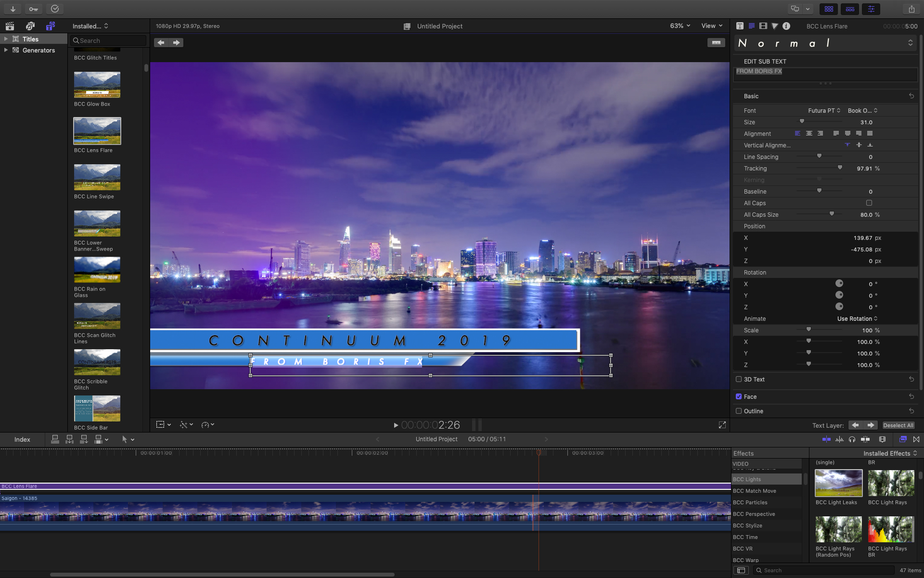Click the viewer next-edit right arrow
Image resolution: width=924 pixels, height=578 pixels.
[x=177, y=42]
